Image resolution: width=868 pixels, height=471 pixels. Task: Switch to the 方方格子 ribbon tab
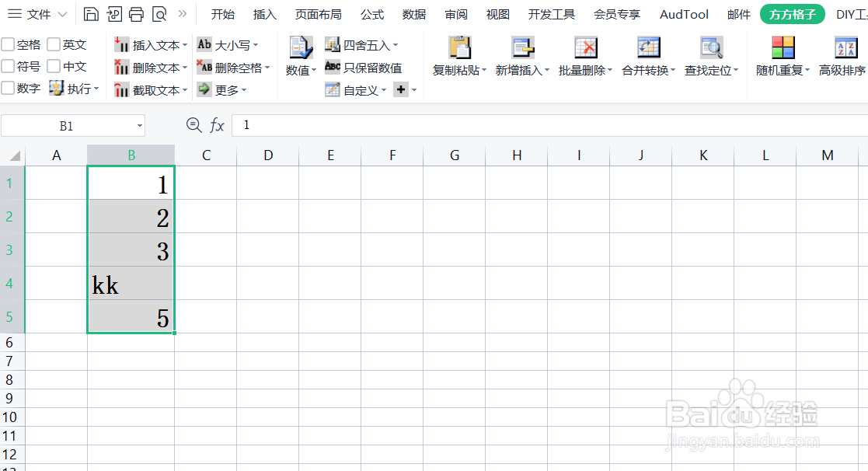pyautogui.click(x=792, y=13)
